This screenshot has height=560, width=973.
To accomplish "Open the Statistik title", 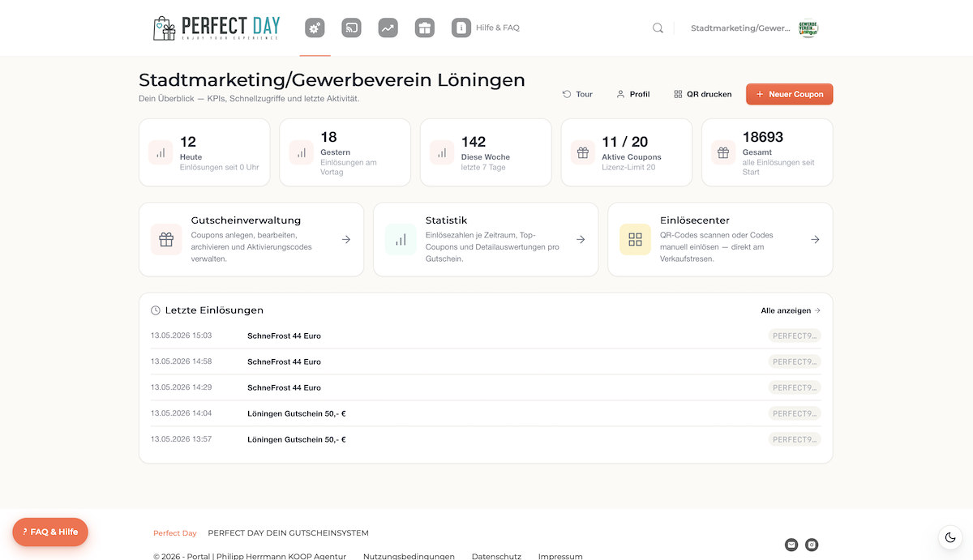I will click(x=446, y=220).
